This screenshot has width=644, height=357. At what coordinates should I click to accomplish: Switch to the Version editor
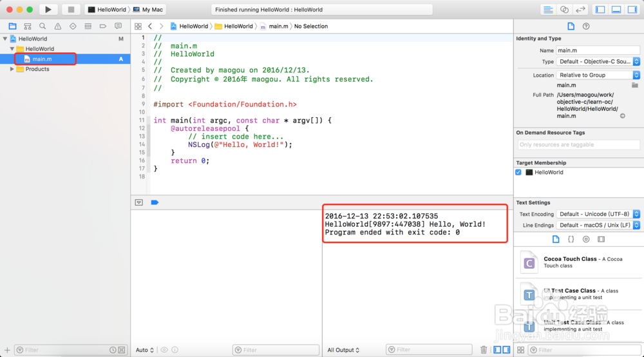(580, 10)
